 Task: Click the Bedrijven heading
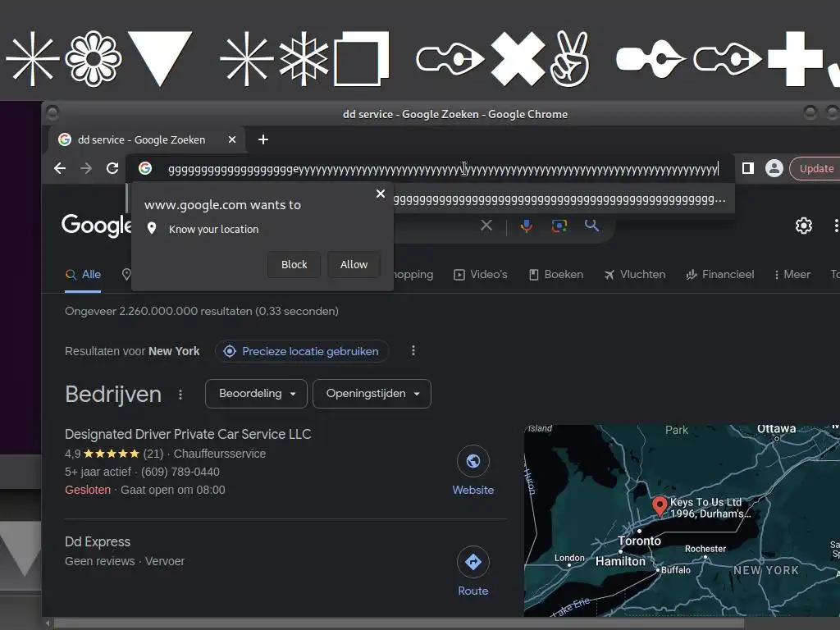point(113,395)
